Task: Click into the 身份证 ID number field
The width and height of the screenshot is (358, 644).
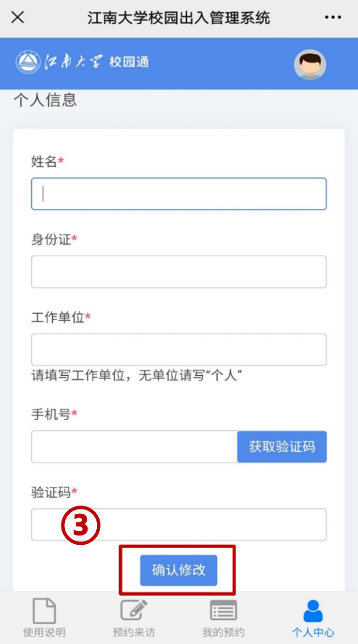Action: (179, 272)
